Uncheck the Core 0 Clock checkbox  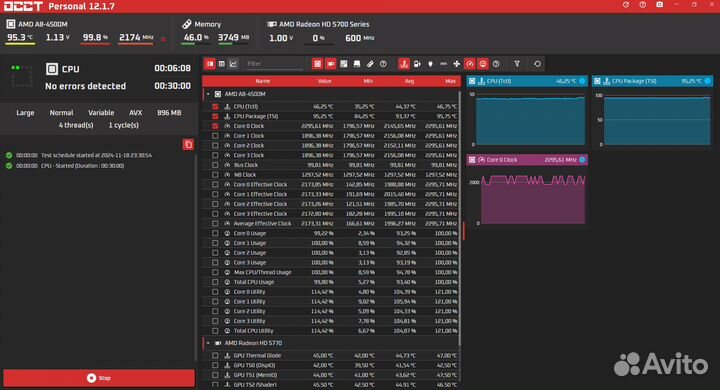[x=215, y=126]
